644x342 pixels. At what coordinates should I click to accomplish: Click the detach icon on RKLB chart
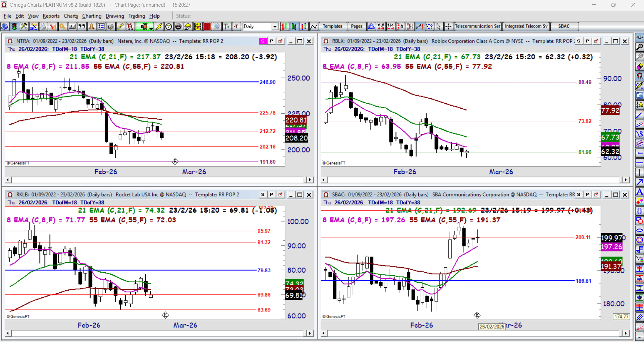point(280,194)
